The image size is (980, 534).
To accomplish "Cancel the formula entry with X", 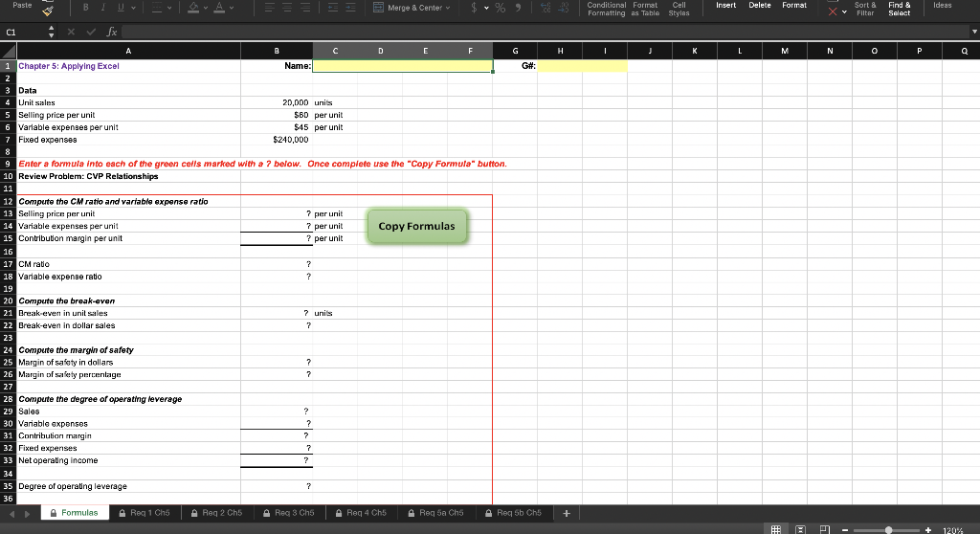I will click(x=71, y=32).
